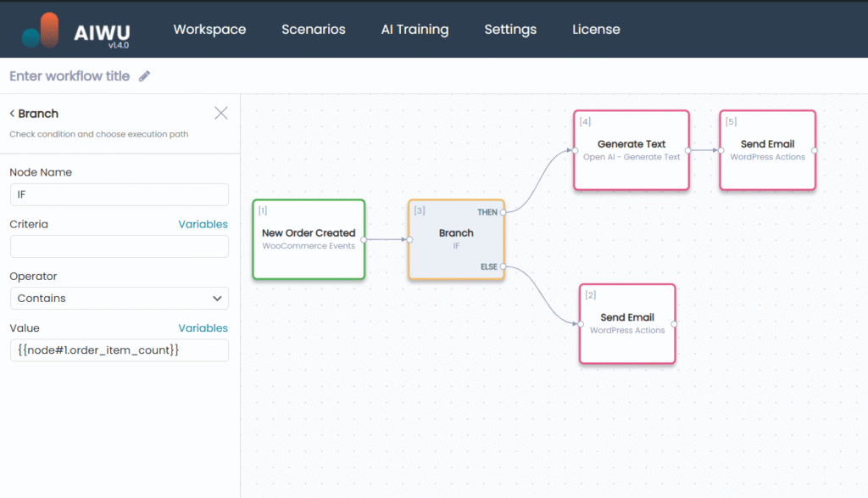The image size is (868, 498).
Task: Switch to the Scenarios section
Action: (x=313, y=29)
